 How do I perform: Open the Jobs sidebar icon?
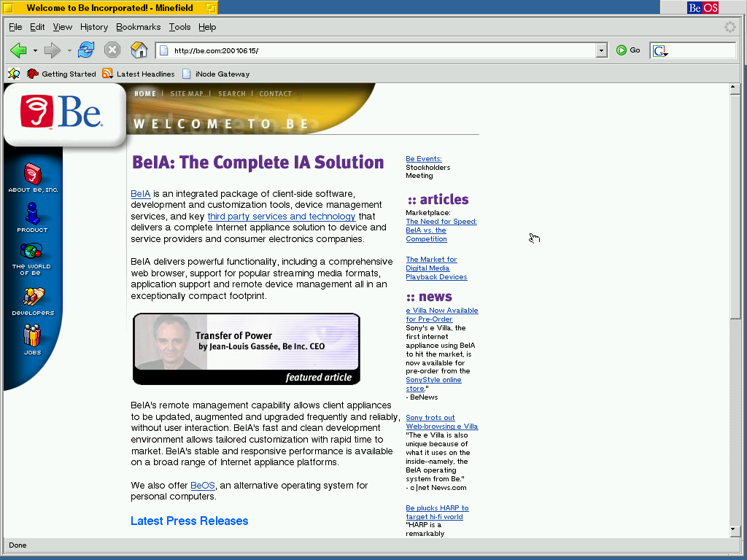(32, 340)
